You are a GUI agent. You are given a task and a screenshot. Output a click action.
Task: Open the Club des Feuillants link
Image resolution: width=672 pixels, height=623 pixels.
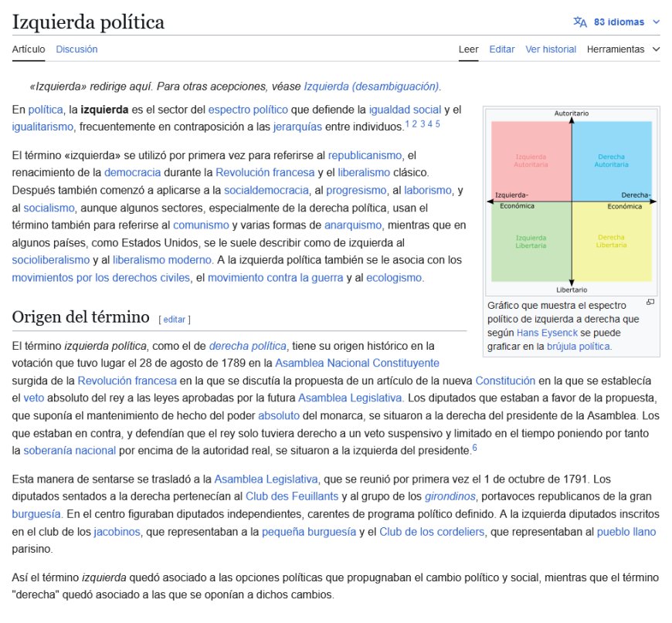[292, 496]
